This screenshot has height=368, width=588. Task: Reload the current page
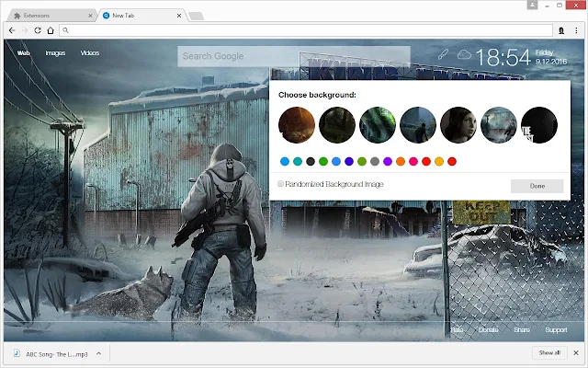[38, 30]
